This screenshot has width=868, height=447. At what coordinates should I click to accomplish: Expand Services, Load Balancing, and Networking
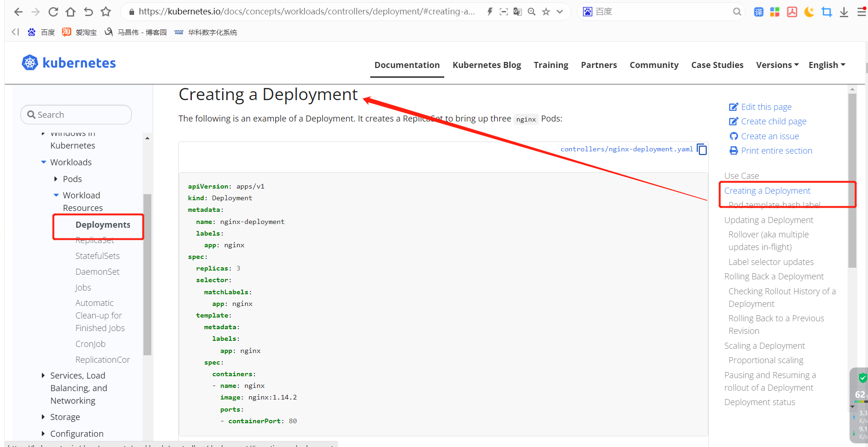[x=43, y=375]
